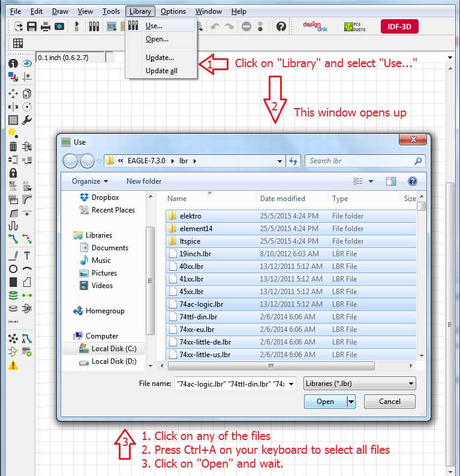Click the PCB Quote toolbar button
This screenshot has height=476, width=460.
pos(355,27)
